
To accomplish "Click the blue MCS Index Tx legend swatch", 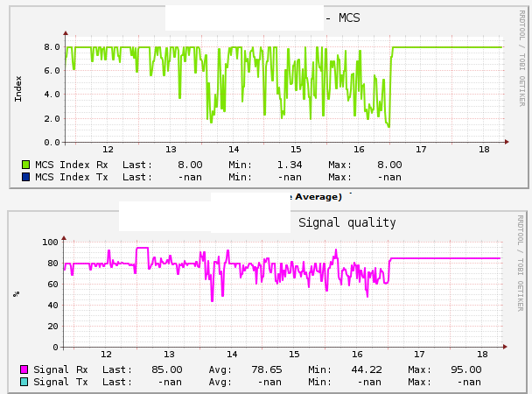I will point(25,177).
